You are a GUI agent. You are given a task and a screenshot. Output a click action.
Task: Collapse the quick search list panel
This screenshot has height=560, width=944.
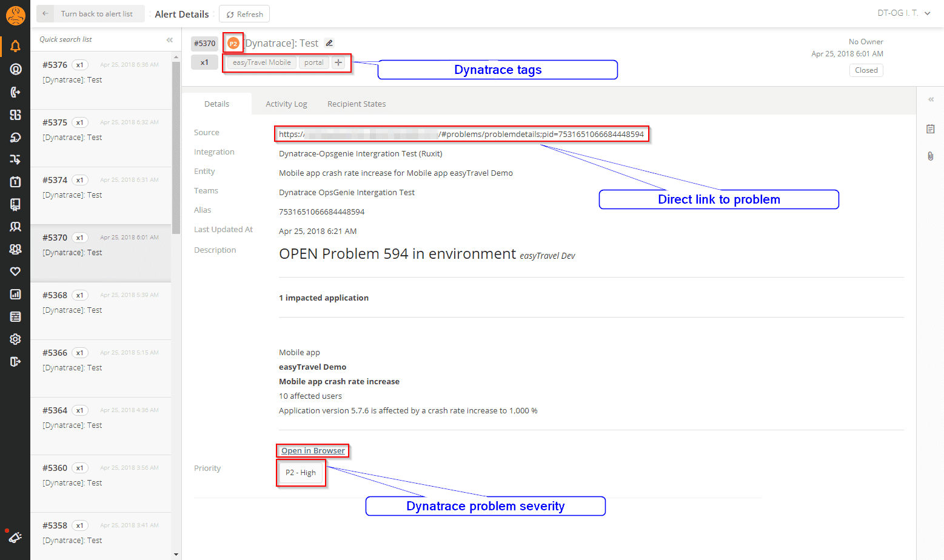pyautogui.click(x=170, y=40)
